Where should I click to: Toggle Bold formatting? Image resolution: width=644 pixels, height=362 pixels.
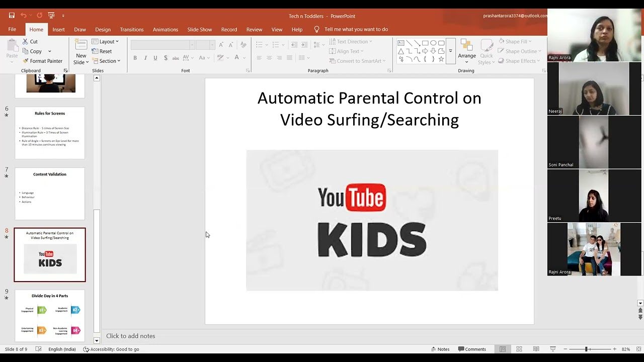pyautogui.click(x=135, y=58)
